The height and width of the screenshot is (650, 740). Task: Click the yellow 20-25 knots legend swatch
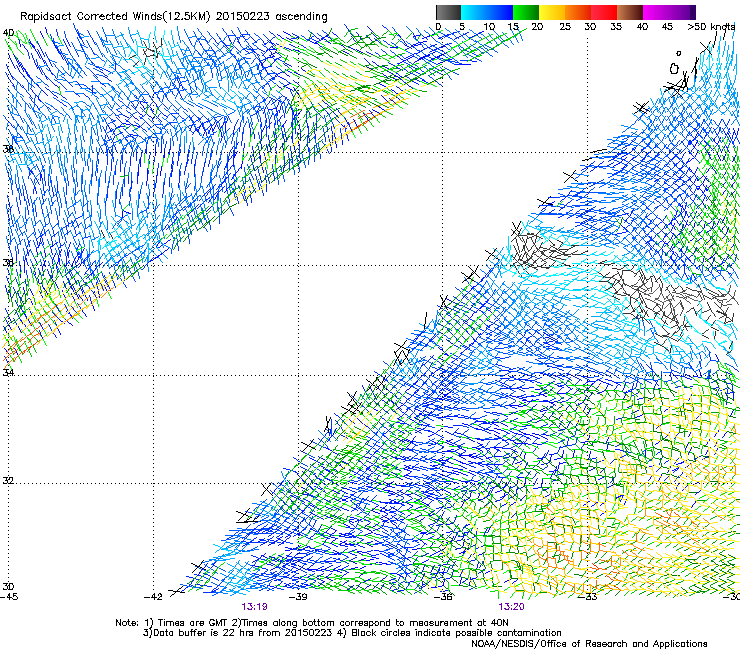pyautogui.click(x=552, y=12)
